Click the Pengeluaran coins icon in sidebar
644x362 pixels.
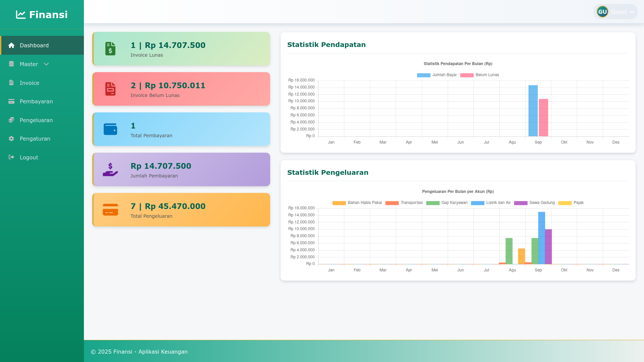[11, 120]
